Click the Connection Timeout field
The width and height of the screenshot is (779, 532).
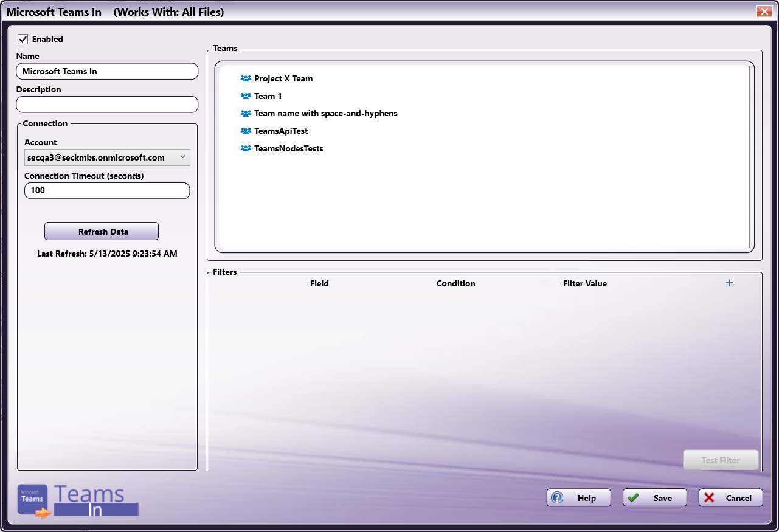(x=107, y=190)
